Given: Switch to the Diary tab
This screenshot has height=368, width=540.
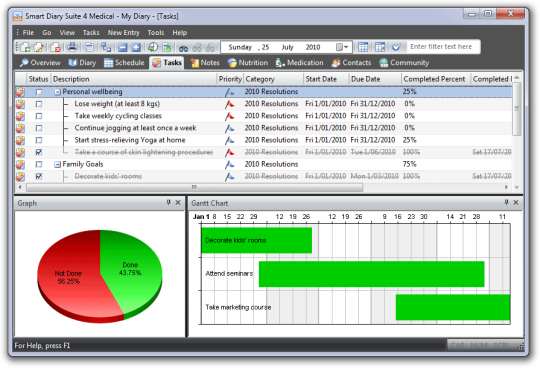Looking at the screenshot, I should pos(82,63).
